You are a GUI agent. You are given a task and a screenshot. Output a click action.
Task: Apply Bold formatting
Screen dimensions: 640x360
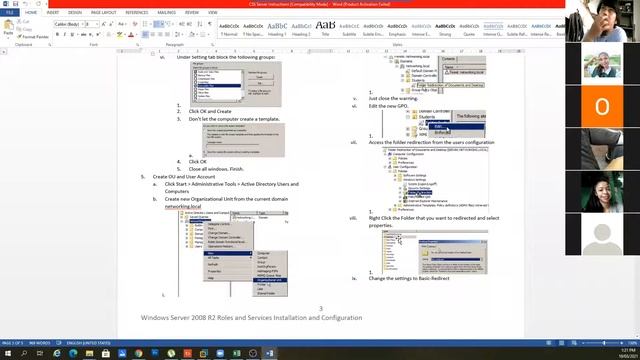[57, 35]
